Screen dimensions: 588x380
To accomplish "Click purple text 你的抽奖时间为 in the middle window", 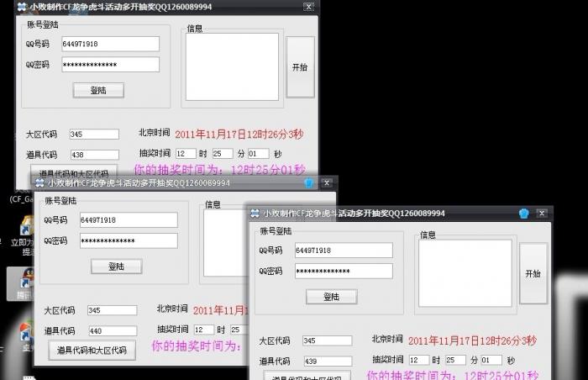I will click(x=197, y=346).
